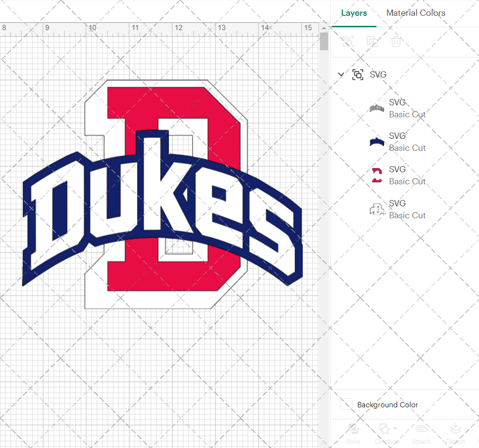This screenshot has height=448, width=479.
Task: Select the white background layer thumbnail
Action: point(376,209)
